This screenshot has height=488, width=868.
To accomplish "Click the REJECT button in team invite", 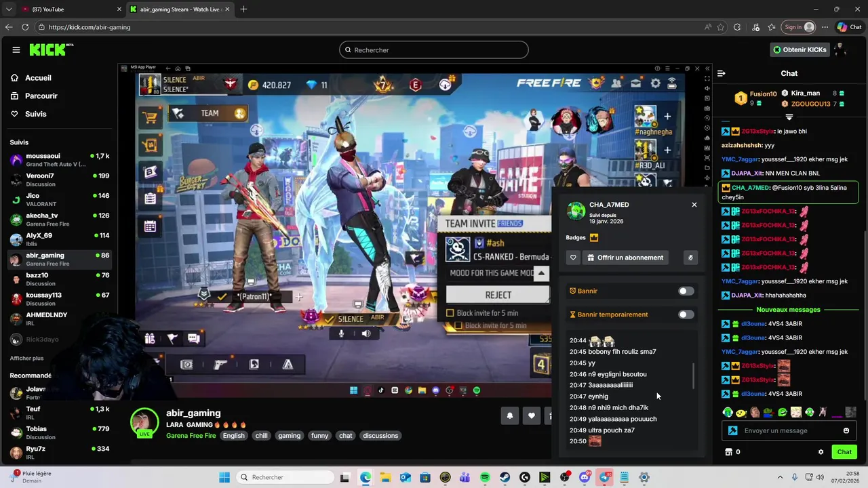I will point(498,295).
